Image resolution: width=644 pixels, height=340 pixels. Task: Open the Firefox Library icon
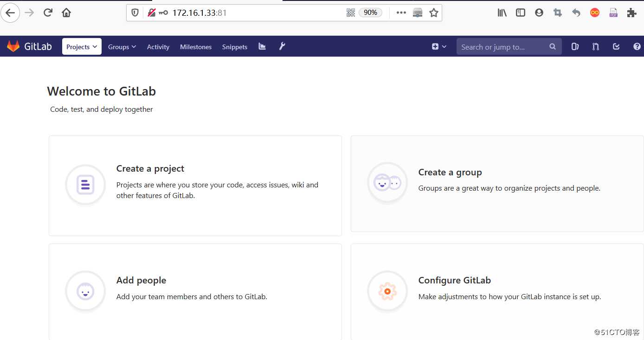pyautogui.click(x=502, y=13)
